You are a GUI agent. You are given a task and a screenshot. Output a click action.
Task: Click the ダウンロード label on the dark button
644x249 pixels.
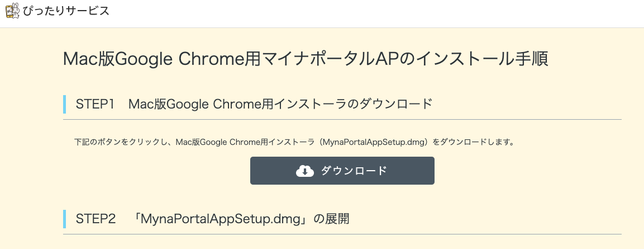click(x=354, y=171)
